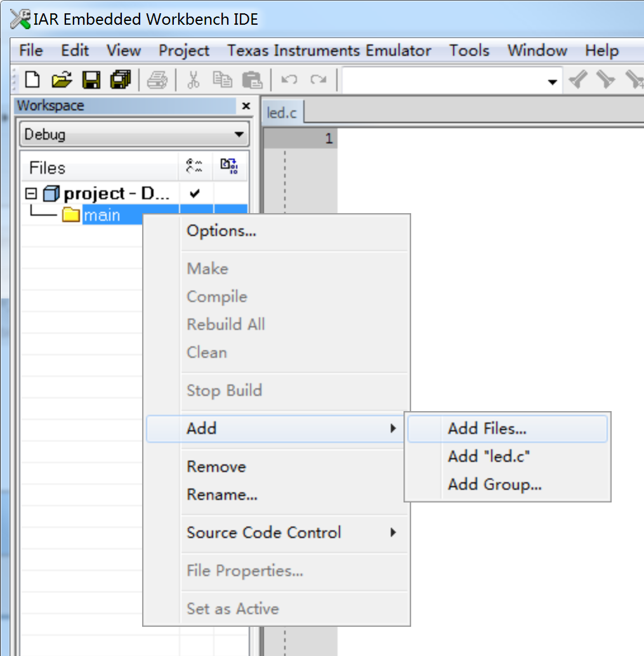The width and height of the screenshot is (644, 656).
Task: Click the Files column header
Action: coord(100,167)
